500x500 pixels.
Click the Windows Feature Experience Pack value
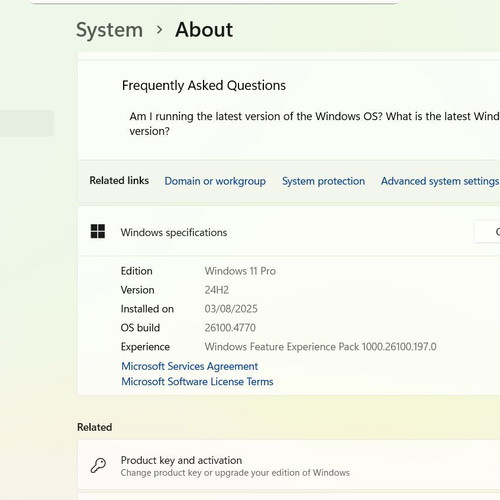pyautogui.click(x=320, y=347)
